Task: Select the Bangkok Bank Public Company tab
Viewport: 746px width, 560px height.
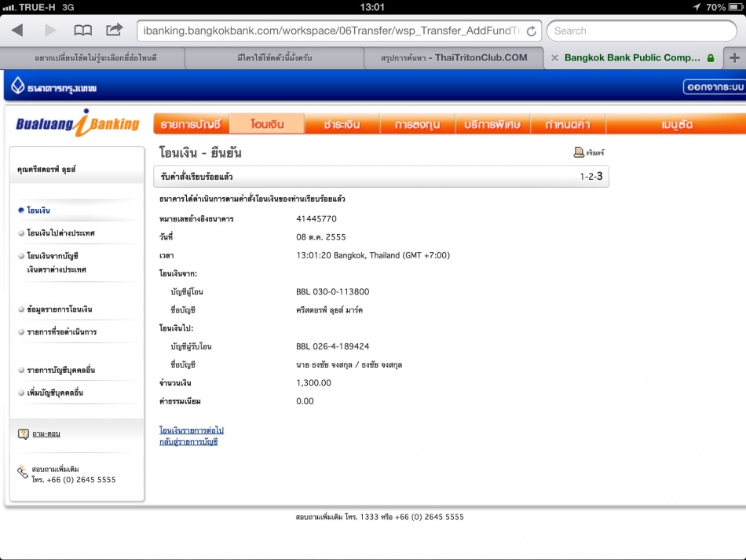Action: pos(632,58)
